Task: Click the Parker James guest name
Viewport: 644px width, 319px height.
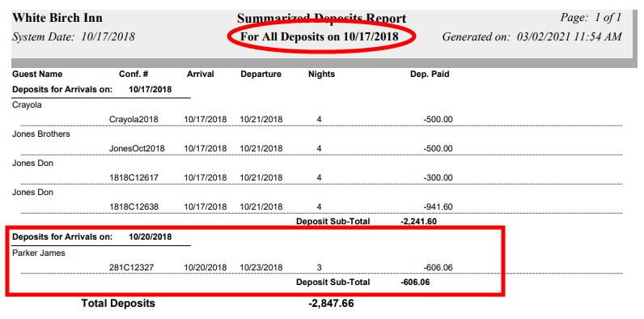Action: click(39, 253)
